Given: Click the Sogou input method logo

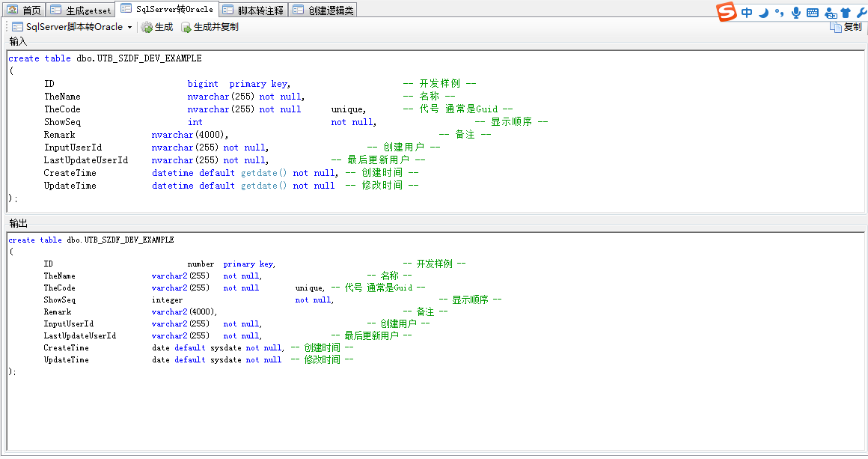Looking at the screenshot, I should 727,12.
